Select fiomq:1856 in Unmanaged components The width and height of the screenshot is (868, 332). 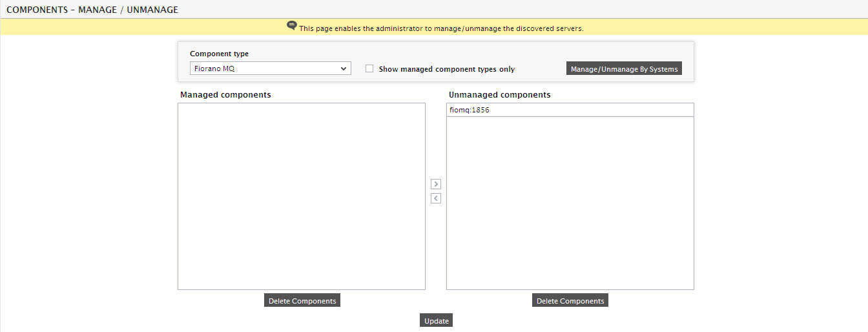coord(570,110)
